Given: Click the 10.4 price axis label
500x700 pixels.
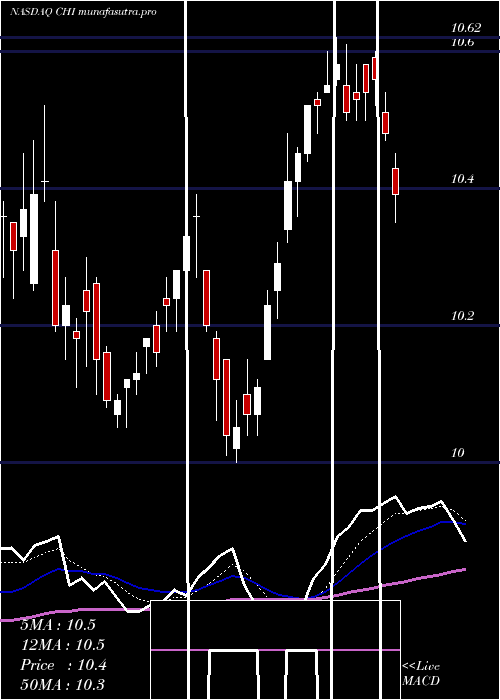Looking at the screenshot, I should point(462,179).
